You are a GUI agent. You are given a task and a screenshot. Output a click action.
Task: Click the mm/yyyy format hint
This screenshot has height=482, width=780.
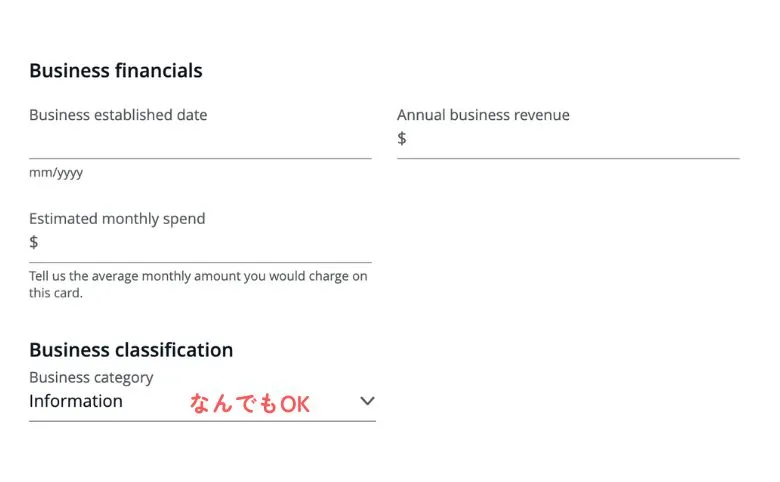click(56, 172)
